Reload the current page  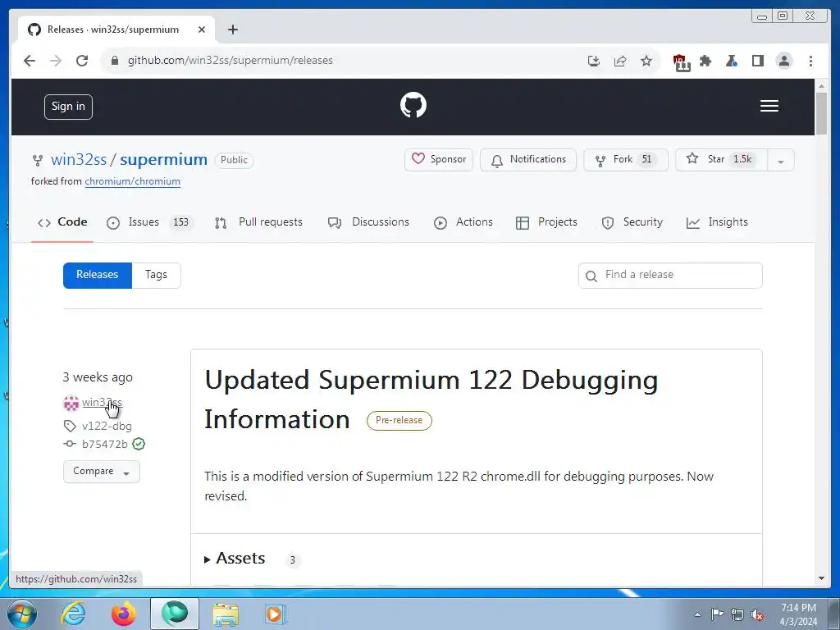pyautogui.click(x=82, y=61)
